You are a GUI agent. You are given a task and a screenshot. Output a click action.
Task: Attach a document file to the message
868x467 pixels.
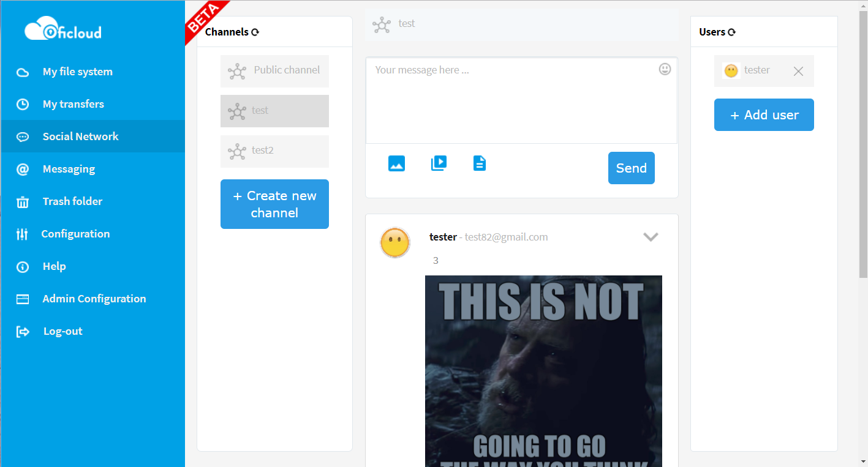pos(480,163)
